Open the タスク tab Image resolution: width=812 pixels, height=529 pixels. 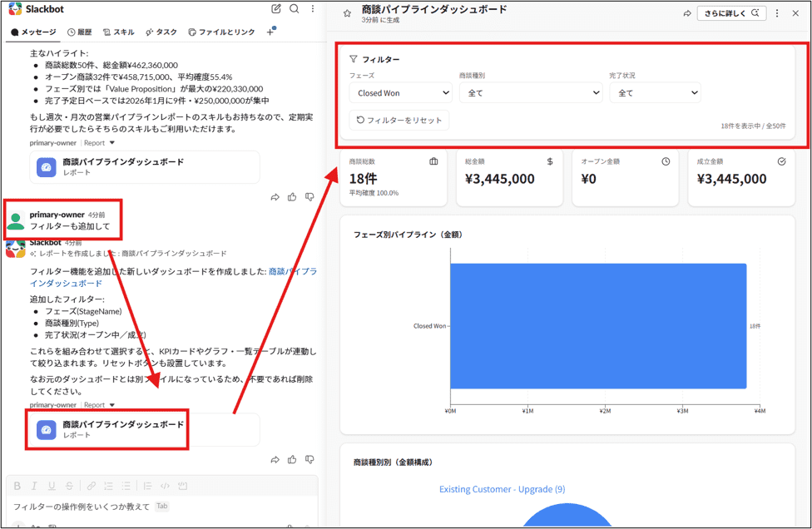point(161,32)
